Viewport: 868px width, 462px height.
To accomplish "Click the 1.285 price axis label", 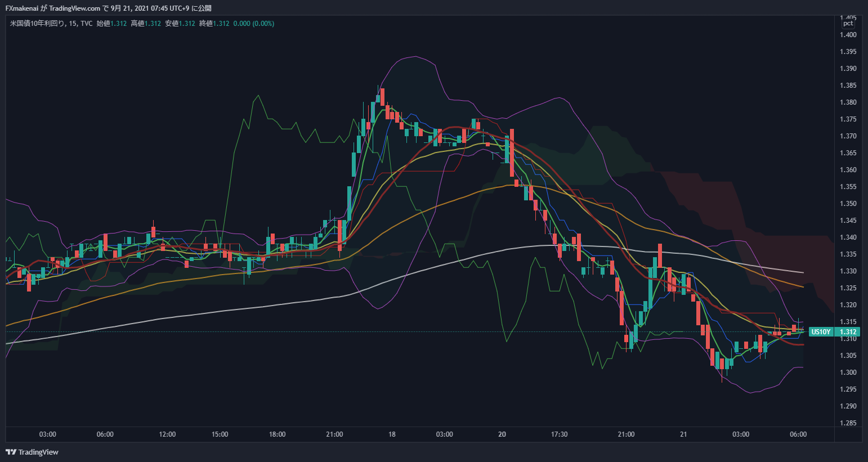I will (x=848, y=423).
